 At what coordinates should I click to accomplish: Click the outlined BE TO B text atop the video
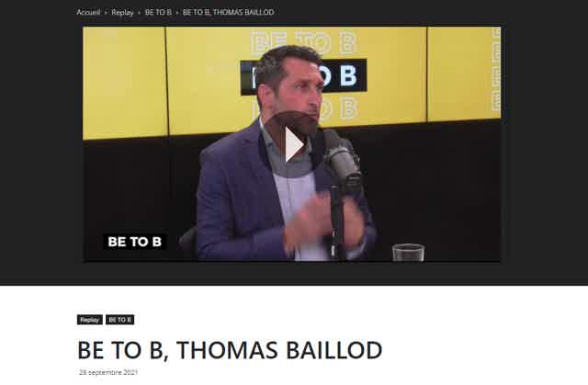[x=303, y=43]
